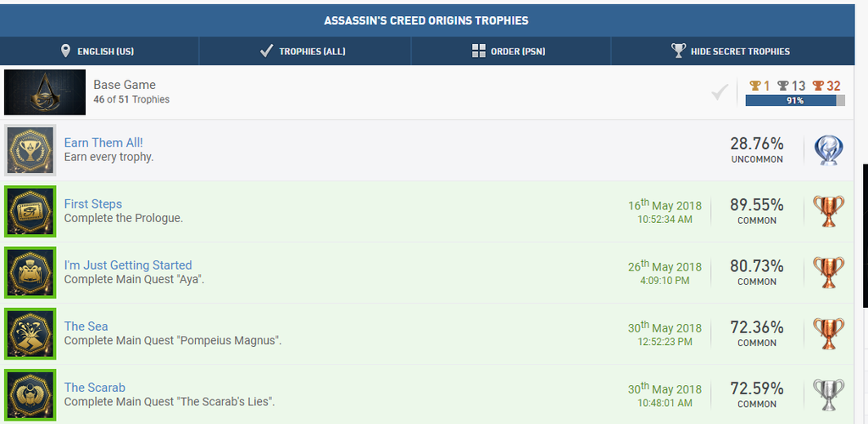Click The Sea trophy badge image

30,334
